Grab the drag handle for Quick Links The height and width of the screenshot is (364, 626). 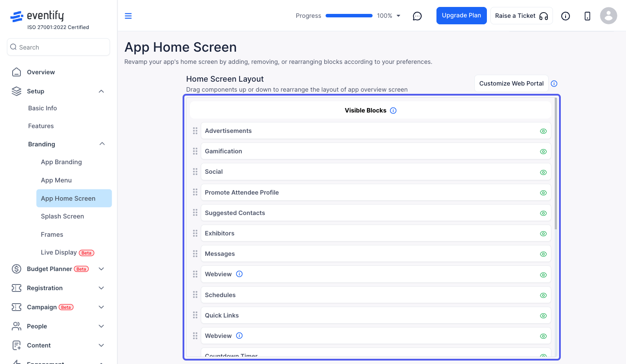click(x=195, y=315)
